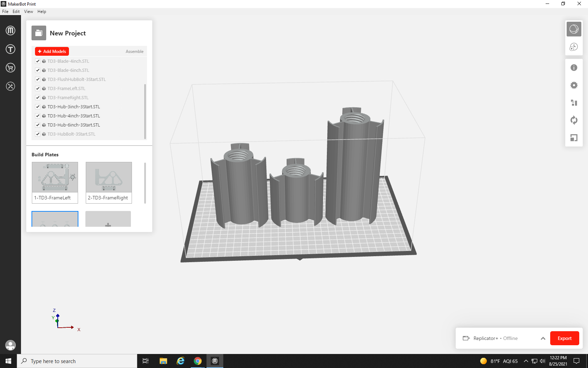Switch to print preview mode icon
The width and height of the screenshot is (588, 368).
[574, 47]
